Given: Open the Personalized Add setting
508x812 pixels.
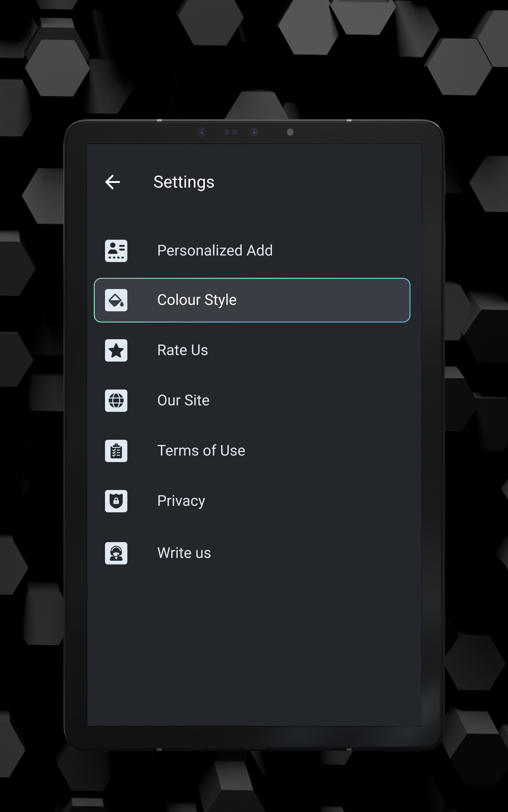Looking at the screenshot, I should (x=252, y=251).
